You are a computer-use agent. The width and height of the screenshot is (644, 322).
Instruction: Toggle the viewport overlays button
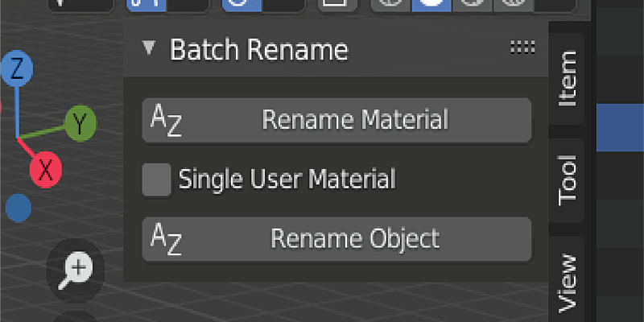point(242,6)
